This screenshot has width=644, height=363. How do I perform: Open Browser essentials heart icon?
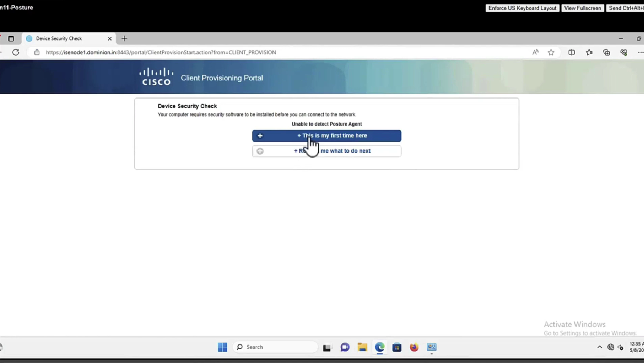[624, 52]
